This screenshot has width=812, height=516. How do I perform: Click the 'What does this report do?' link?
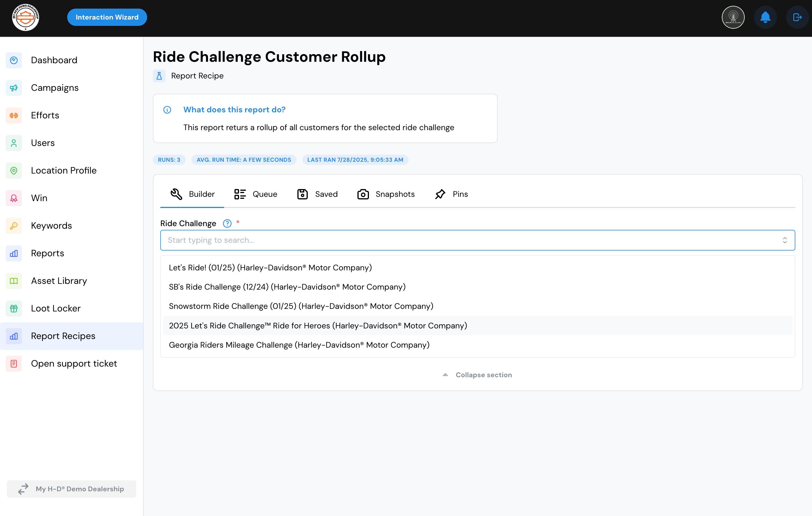[x=234, y=110]
